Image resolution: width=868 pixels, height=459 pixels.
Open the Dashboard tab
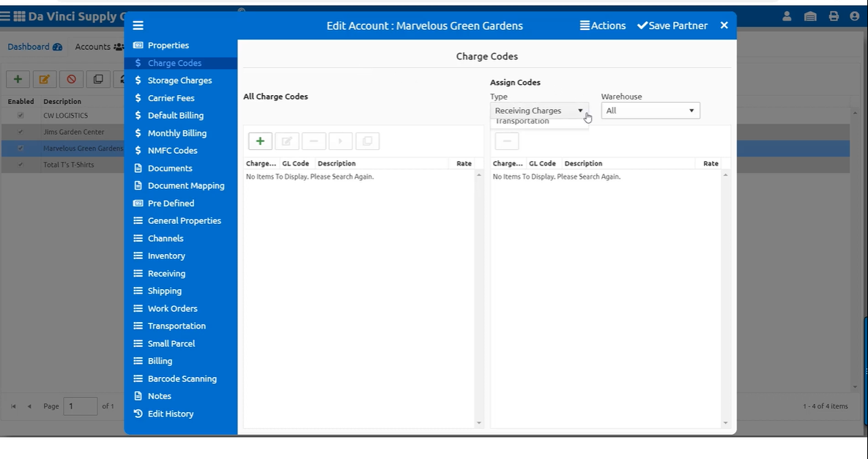click(34, 47)
